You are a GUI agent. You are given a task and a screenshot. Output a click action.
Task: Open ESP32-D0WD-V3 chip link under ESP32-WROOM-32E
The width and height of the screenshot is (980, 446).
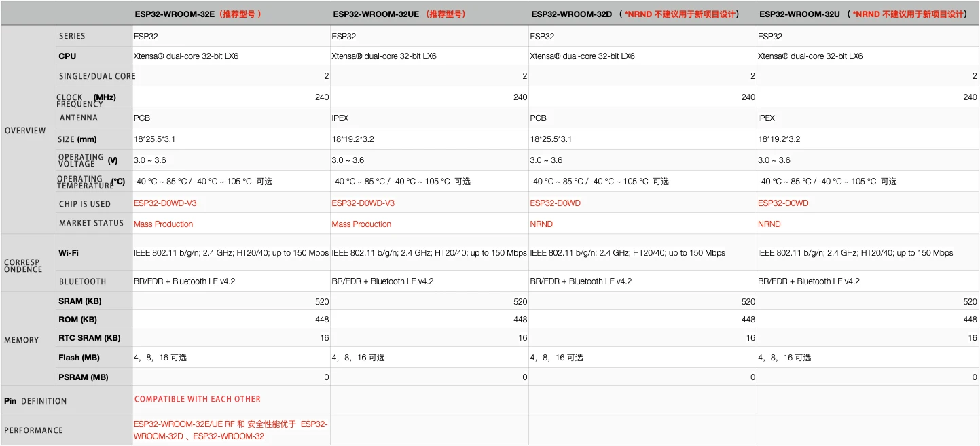click(165, 203)
